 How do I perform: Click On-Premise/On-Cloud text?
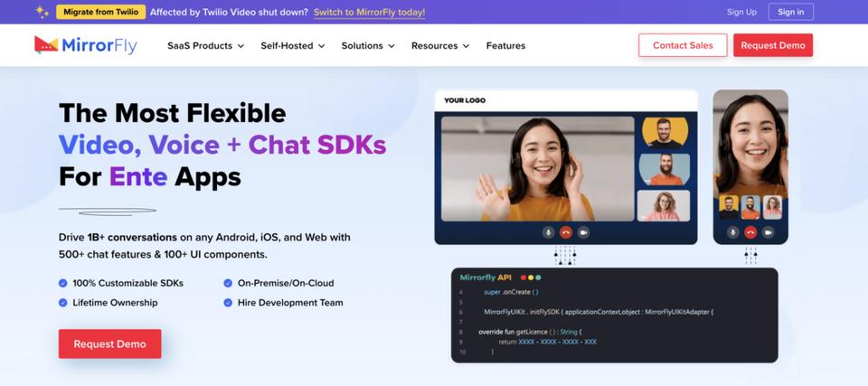coord(286,283)
